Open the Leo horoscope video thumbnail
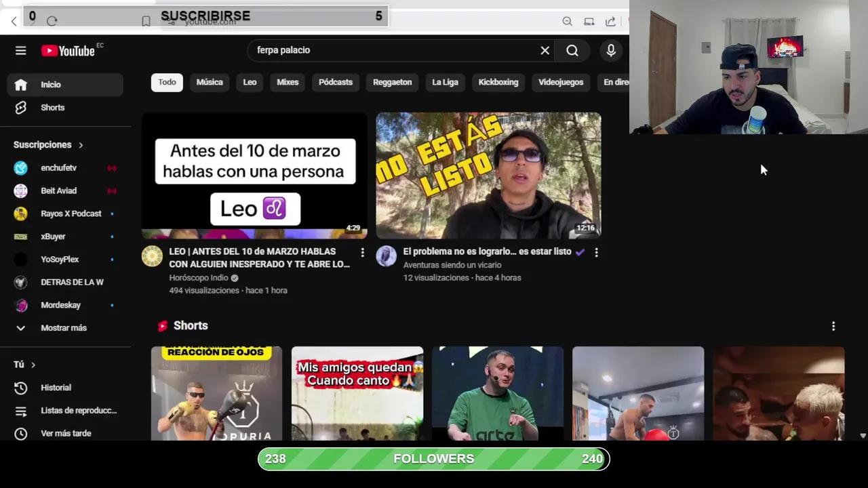This screenshot has height=488, width=868. [254, 176]
